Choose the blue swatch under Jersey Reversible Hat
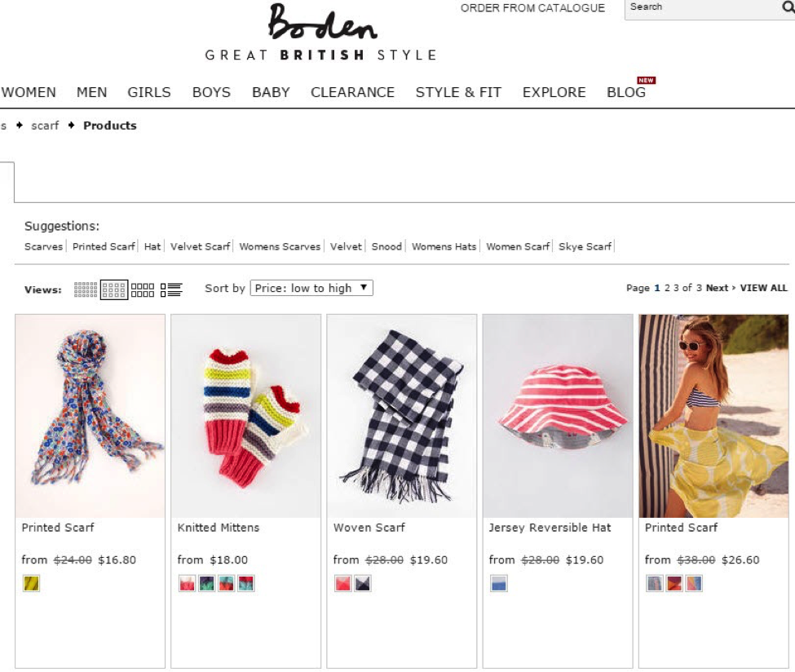795x672 pixels. pos(498,583)
